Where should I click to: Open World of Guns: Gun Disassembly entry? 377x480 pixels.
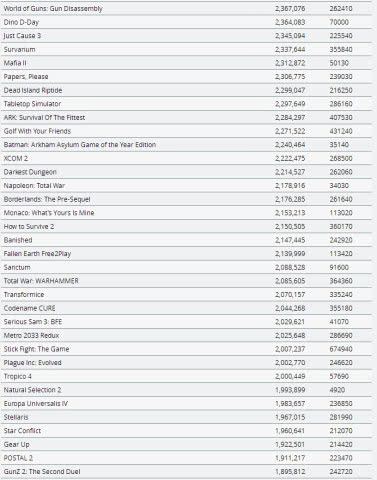pyautogui.click(x=53, y=9)
